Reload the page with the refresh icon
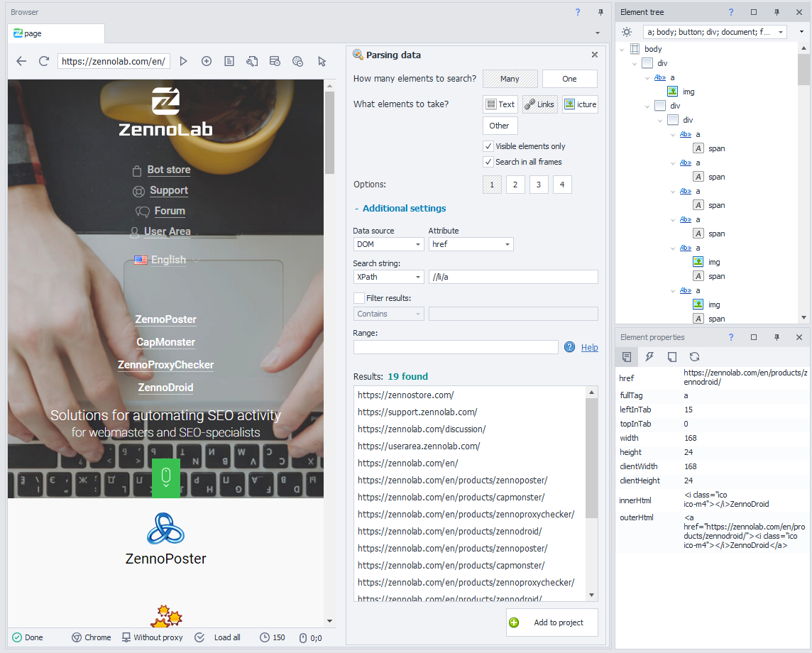This screenshot has width=812, height=653. (x=44, y=61)
